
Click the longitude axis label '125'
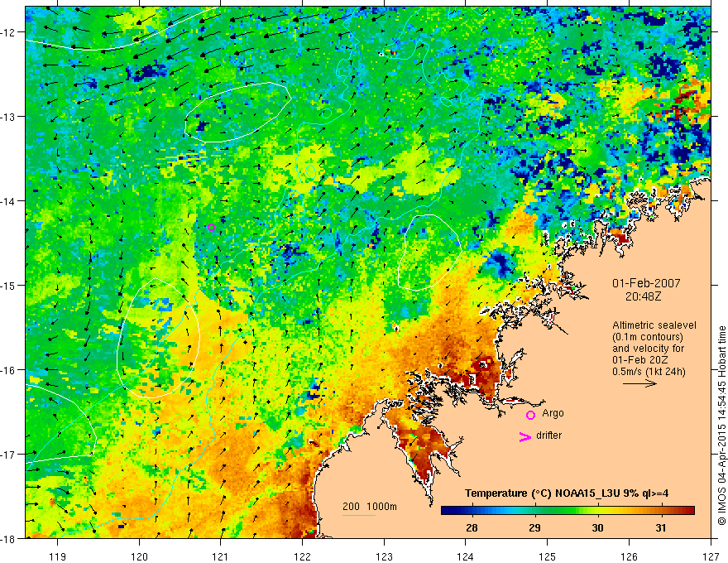click(x=548, y=556)
